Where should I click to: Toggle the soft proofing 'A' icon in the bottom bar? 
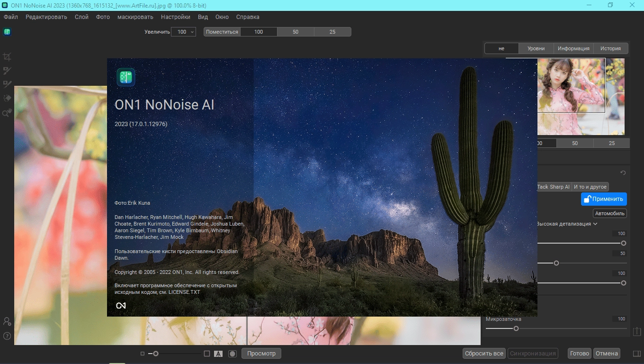(218, 354)
